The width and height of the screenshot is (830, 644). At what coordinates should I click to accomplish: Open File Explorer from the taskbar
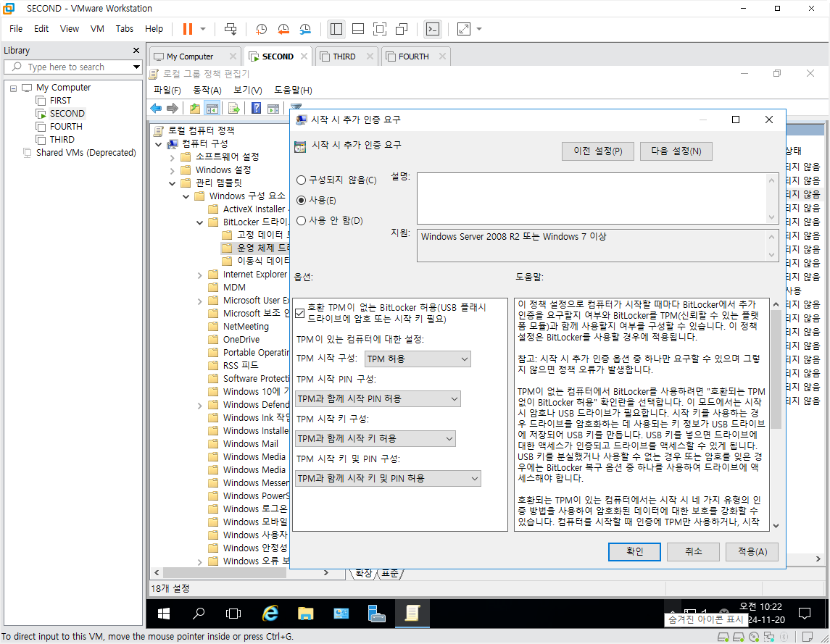click(305, 614)
